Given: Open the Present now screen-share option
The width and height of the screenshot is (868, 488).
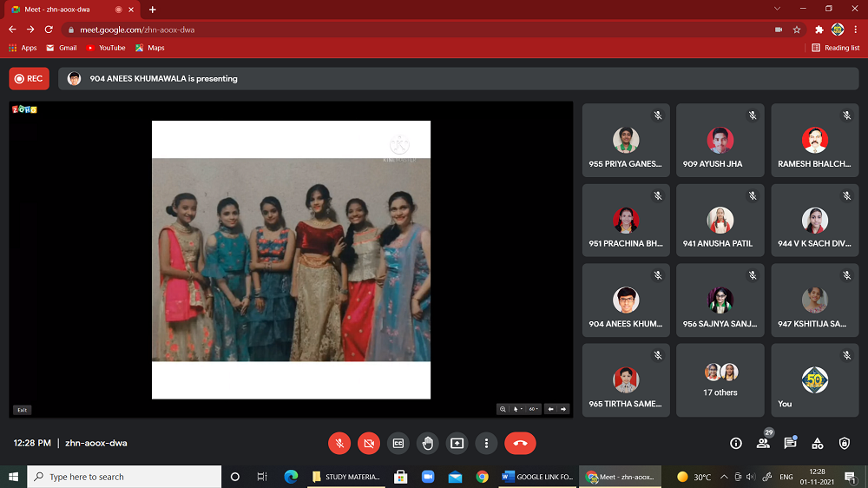Looking at the screenshot, I should click(x=457, y=443).
